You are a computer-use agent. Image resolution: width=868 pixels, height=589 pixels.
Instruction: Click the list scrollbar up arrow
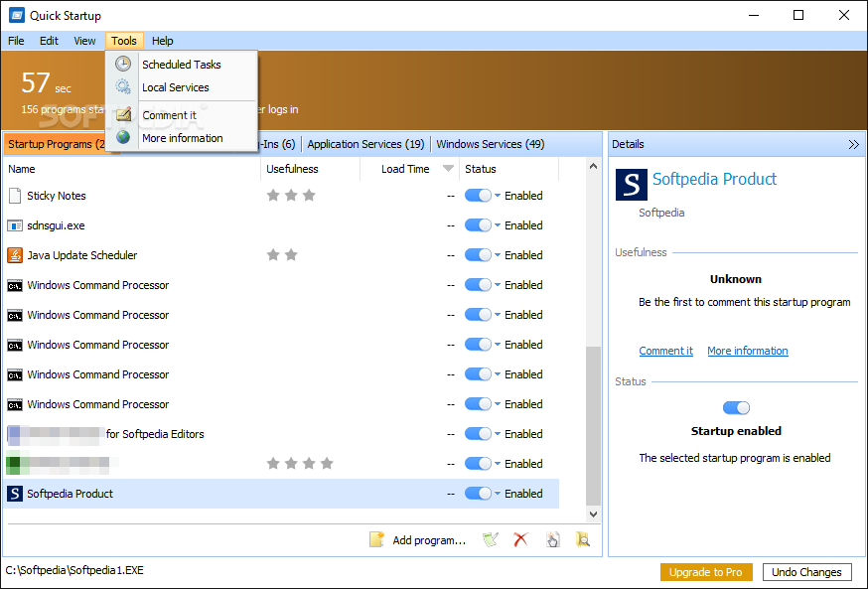click(594, 166)
